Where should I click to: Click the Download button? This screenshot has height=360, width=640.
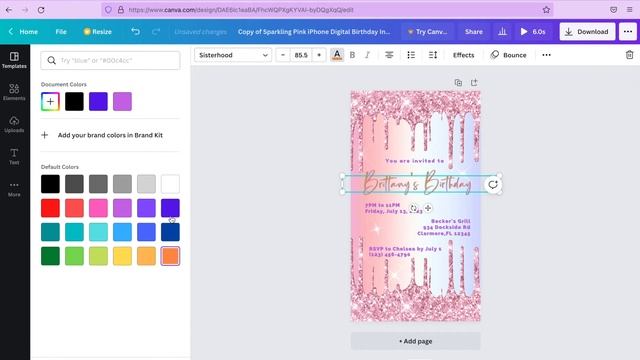(x=587, y=31)
